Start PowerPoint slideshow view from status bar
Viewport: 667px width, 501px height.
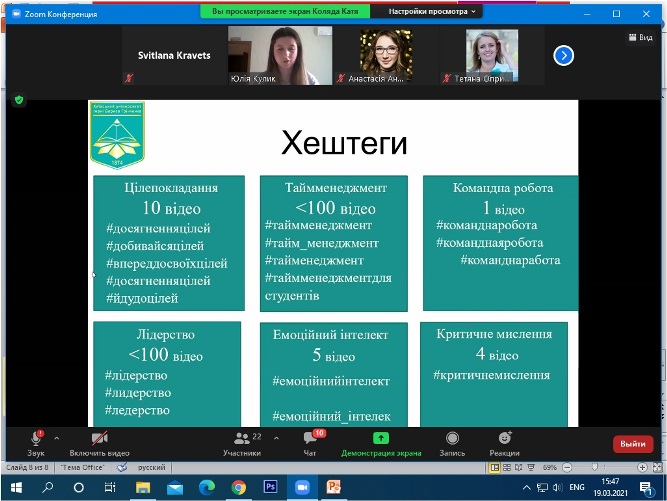point(531,467)
